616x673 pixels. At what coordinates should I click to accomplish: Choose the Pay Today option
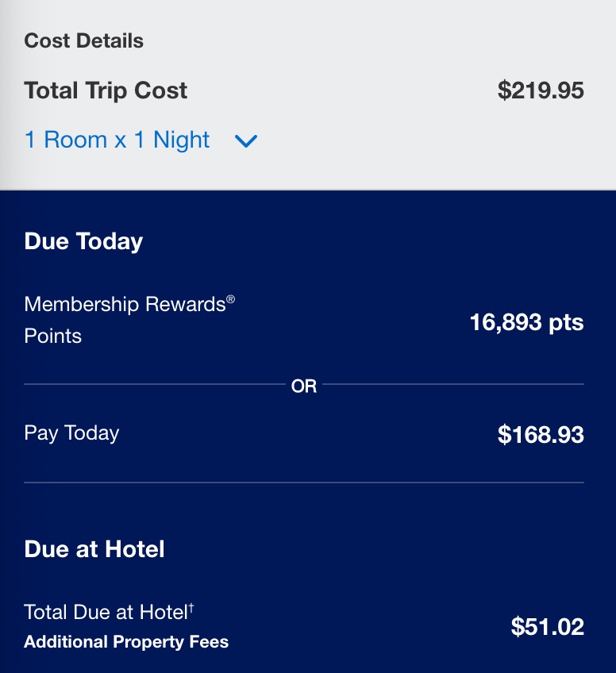71,433
